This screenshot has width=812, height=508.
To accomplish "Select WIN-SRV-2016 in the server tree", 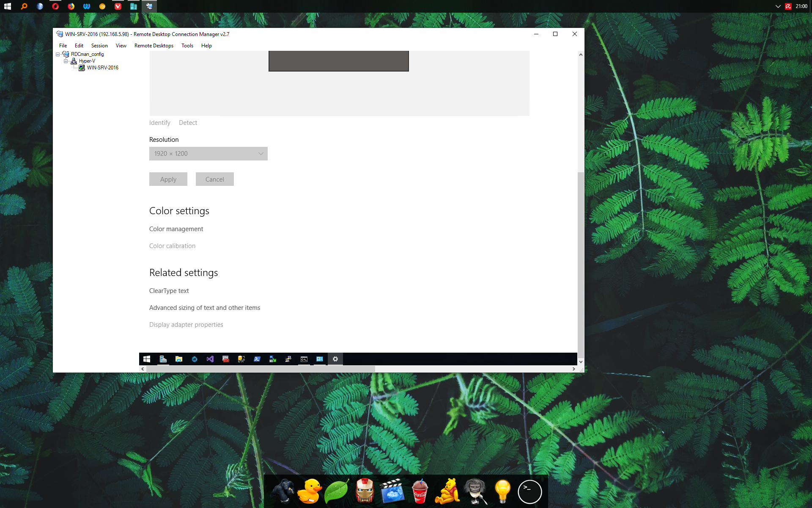I will [102, 68].
